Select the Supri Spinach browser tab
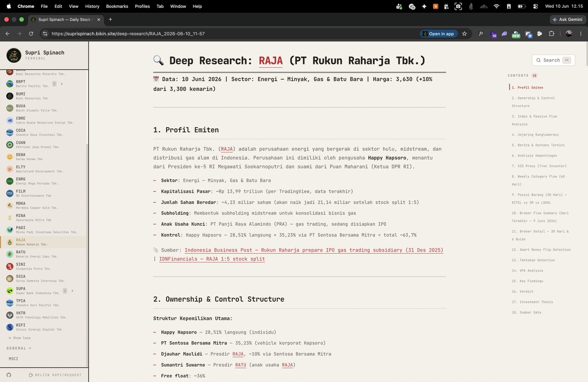This screenshot has height=382, width=588. (x=65, y=20)
